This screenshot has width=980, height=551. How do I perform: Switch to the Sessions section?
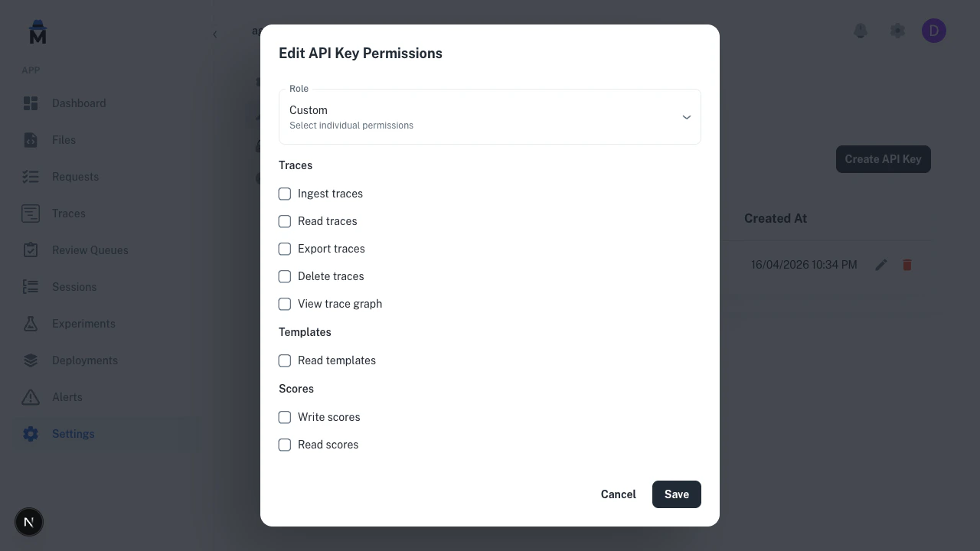[x=74, y=287]
